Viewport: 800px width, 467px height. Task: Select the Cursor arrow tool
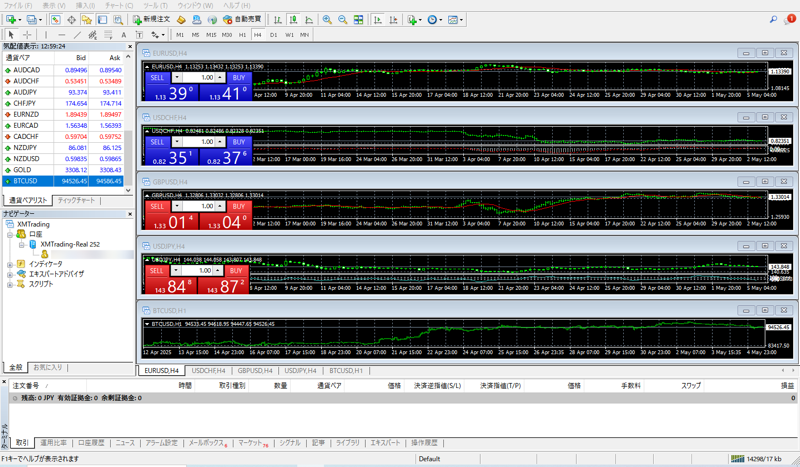pyautogui.click(x=11, y=35)
